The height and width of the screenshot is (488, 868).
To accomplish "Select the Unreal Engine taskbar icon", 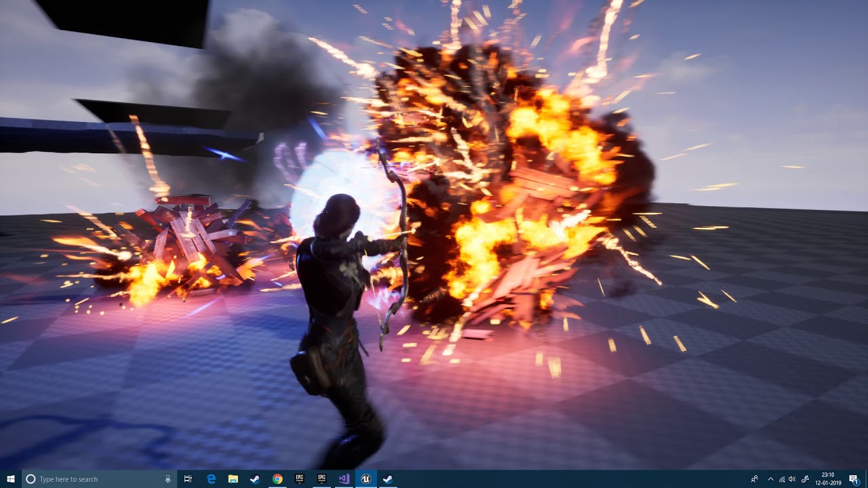I will (366, 479).
